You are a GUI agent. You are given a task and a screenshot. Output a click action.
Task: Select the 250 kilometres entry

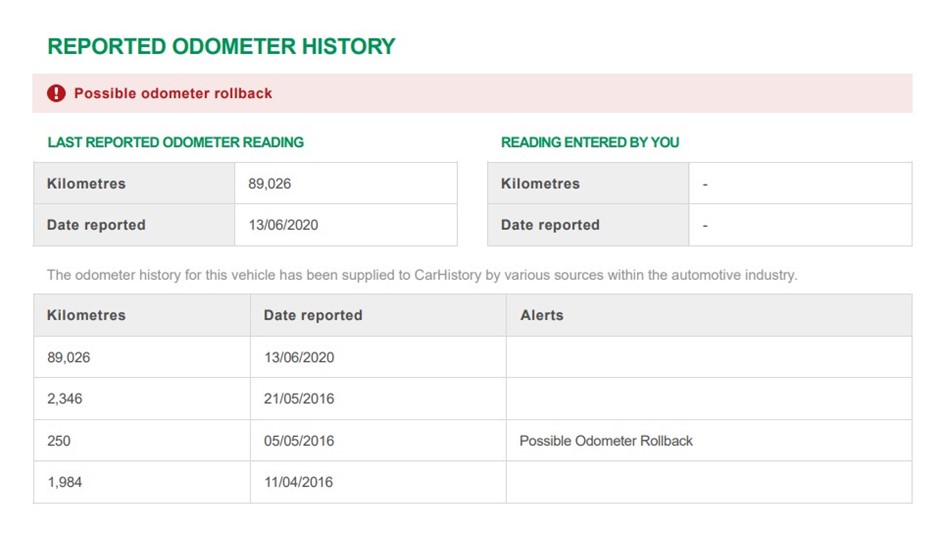[59, 441]
